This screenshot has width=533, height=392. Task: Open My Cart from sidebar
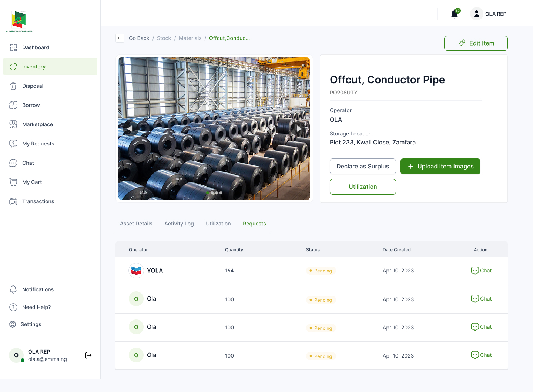(32, 182)
